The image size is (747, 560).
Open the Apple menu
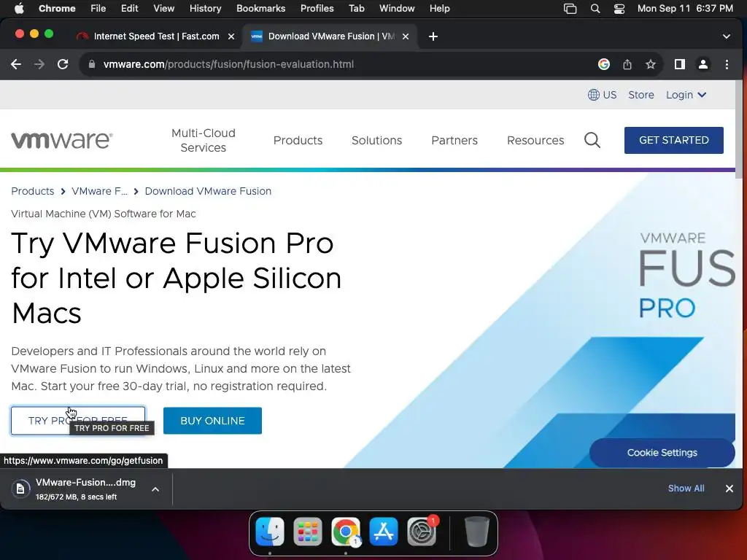click(18, 8)
